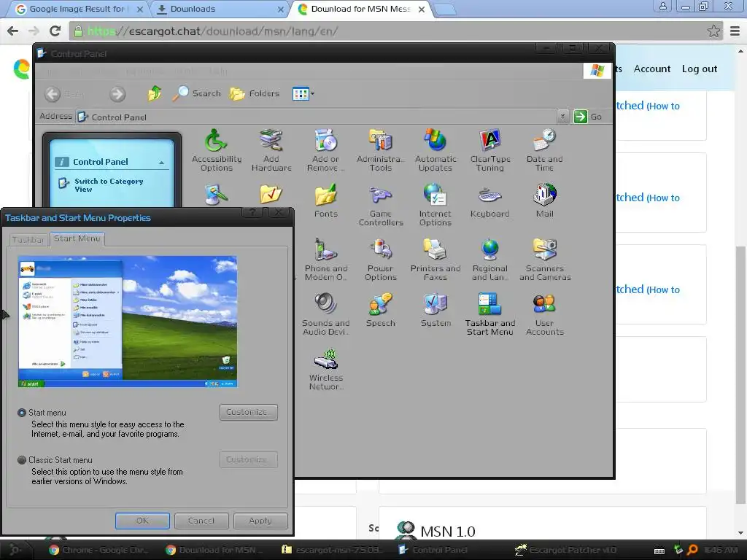Click the Up folder toolbar icon
The image size is (747, 560).
154,93
